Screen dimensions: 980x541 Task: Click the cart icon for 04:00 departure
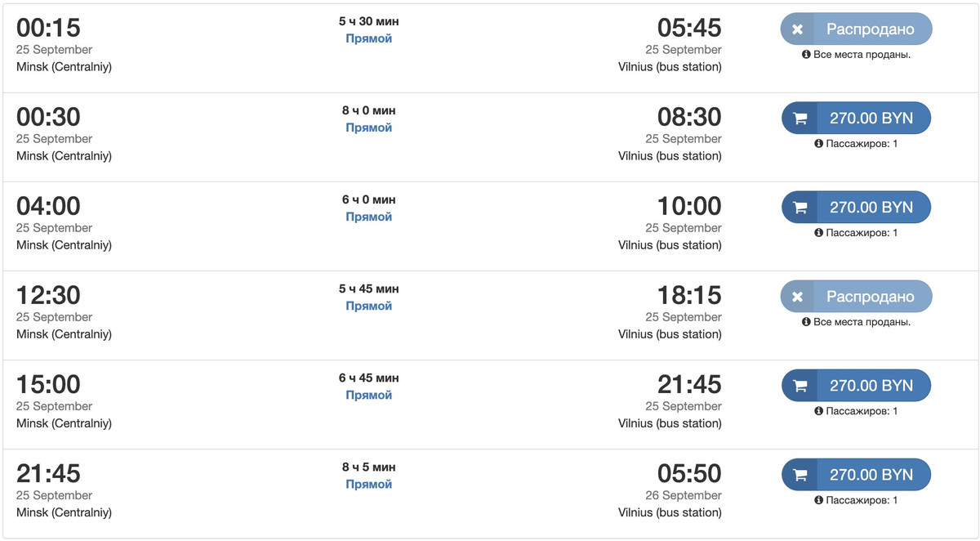coord(800,208)
